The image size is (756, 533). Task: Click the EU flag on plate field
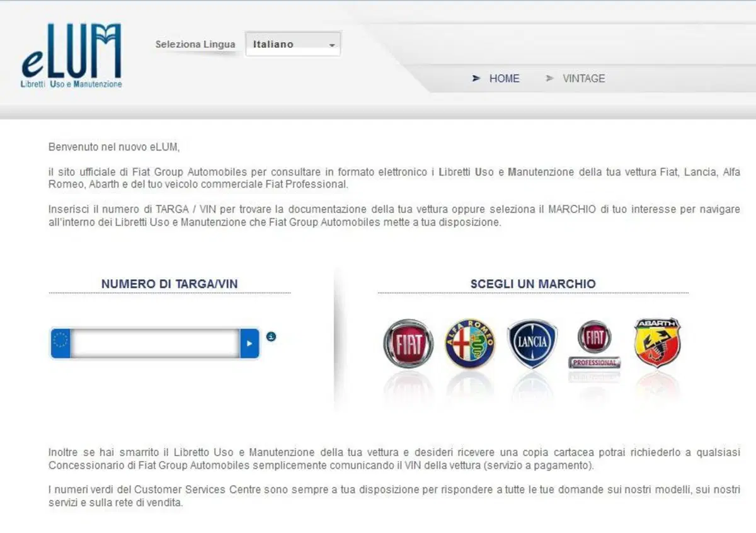[x=60, y=343]
